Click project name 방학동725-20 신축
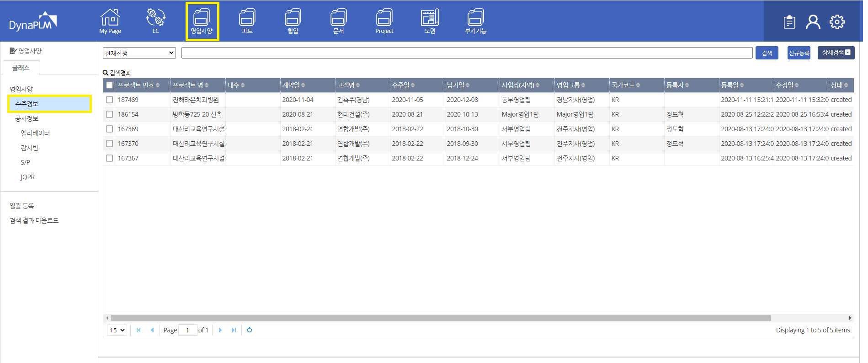Viewport: 868px width, 363px height. [197, 114]
